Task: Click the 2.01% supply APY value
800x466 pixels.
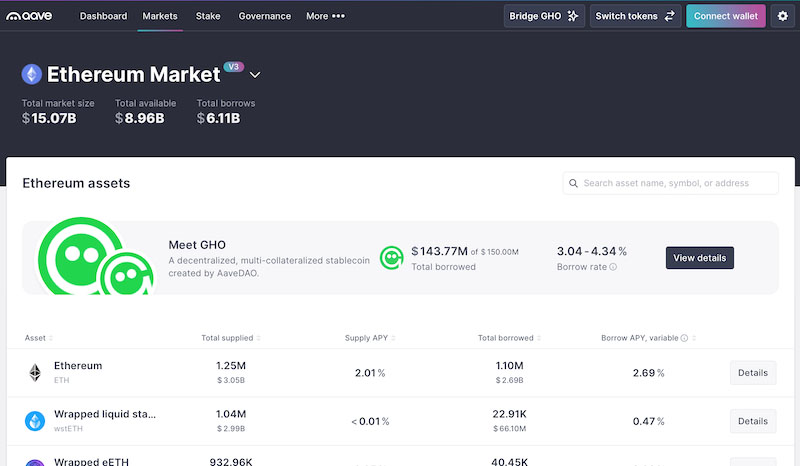Action: tap(370, 373)
